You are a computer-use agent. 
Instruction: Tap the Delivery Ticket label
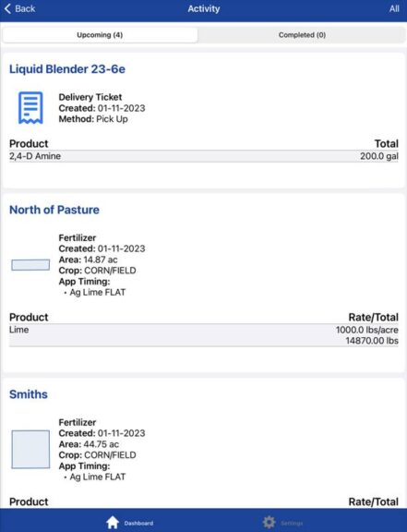(x=90, y=97)
